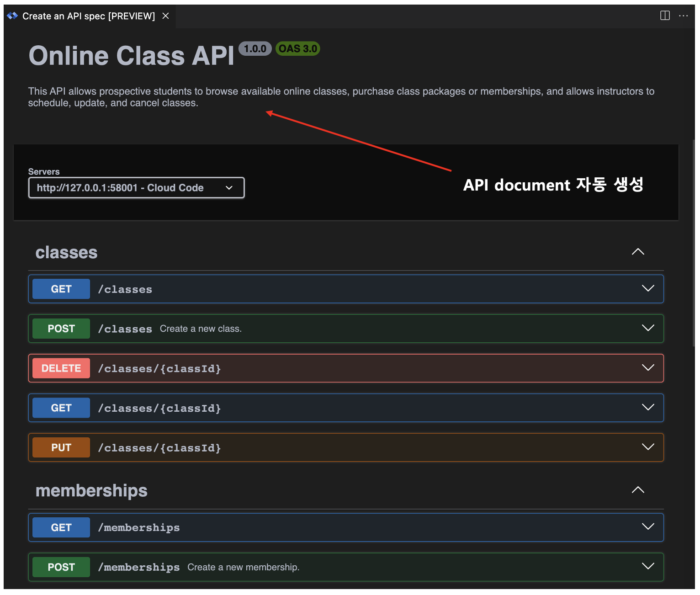Open the more actions ellipsis menu
Screen dimensions: 700x595
tap(684, 16)
